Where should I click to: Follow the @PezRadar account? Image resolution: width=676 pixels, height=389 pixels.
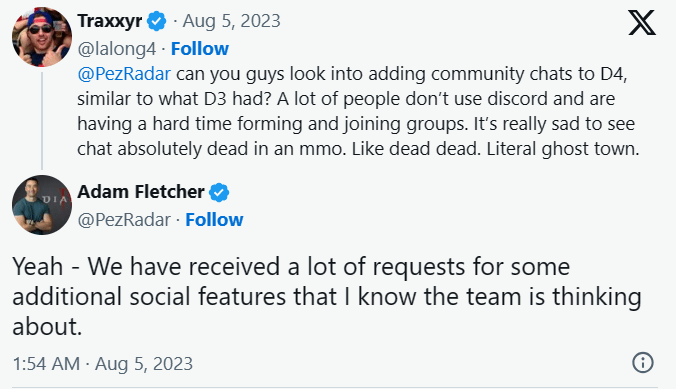click(214, 220)
